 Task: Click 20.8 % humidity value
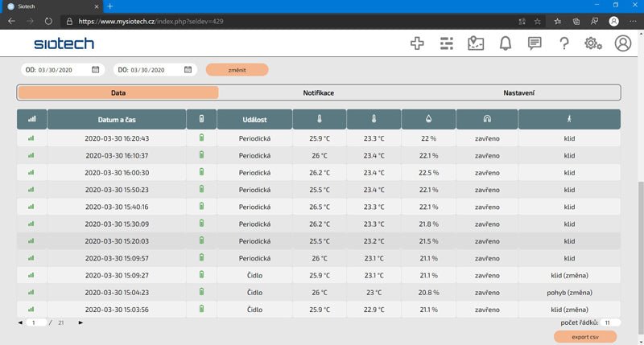click(428, 293)
